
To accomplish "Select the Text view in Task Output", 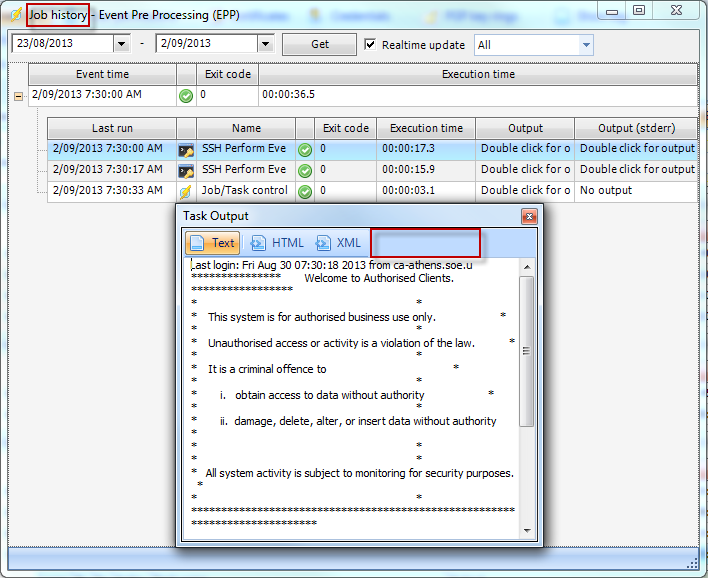I will pyautogui.click(x=212, y=243).
